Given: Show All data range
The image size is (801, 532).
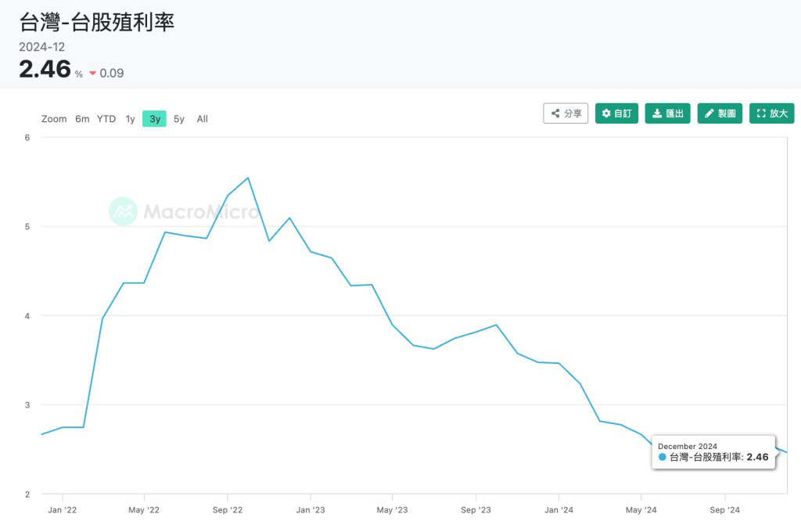Looking at the screenshot, I should [202, 119].
